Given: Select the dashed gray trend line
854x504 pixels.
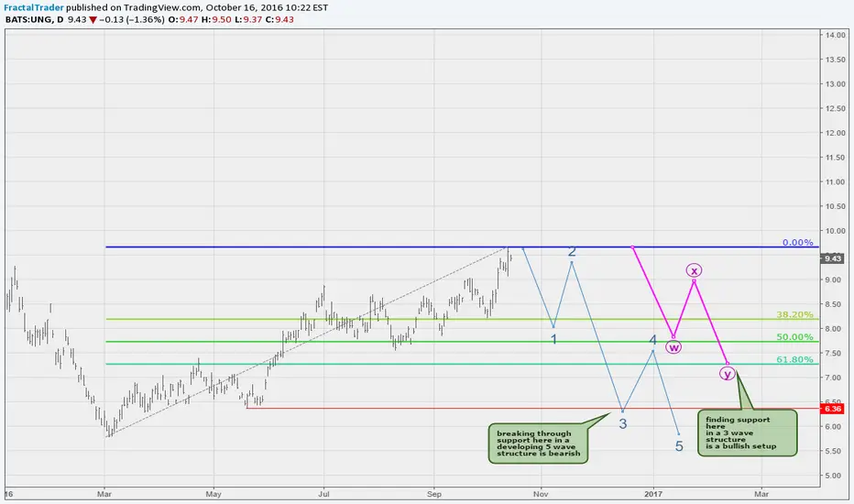Looking at the screenshot, I should pyautogui.click(x=309, y=341).
